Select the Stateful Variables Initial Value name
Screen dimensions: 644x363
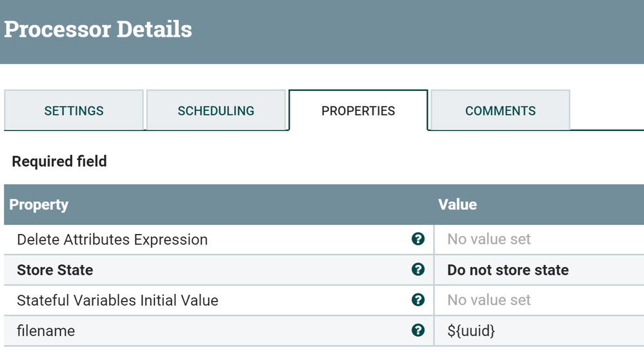[x=117, y=300]
